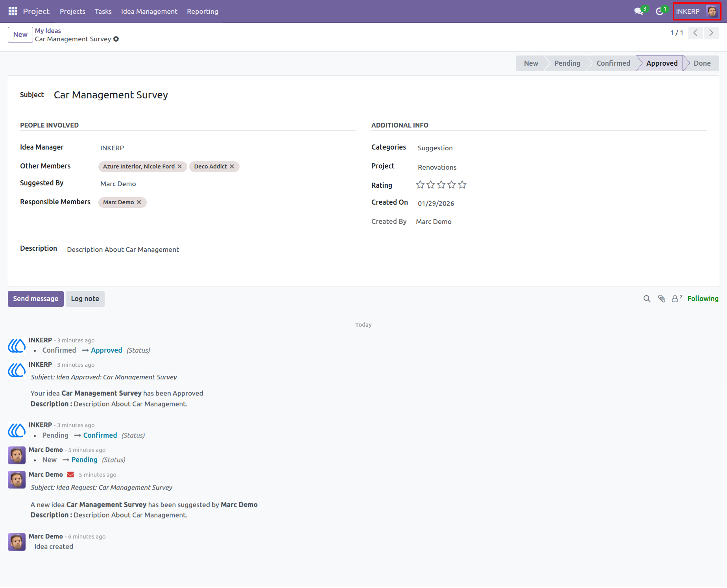This screenshot has height=588, width=727.
Task: Click Marc Demo avatar on Idea created message
Action: tap(17, 542)
